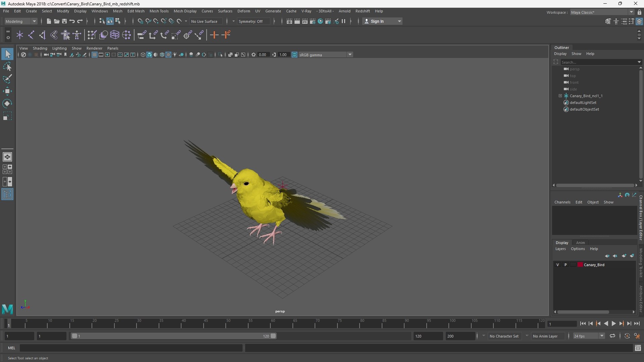Choose the Move tool in the toolbox
The height and width of the screenshot is (362, 644).
tap(7, 91)
